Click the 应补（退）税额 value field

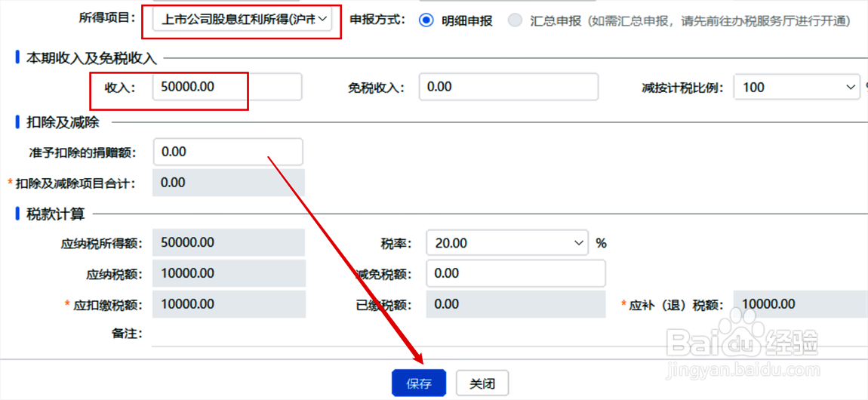pos(801,304)
